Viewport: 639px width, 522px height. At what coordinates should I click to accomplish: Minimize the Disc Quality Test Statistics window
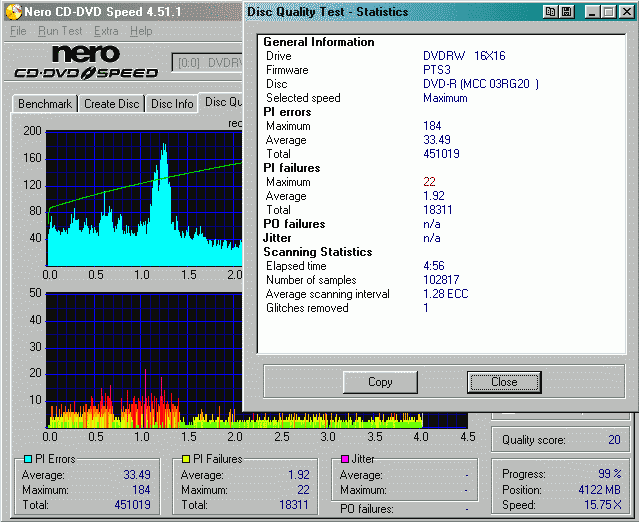pyautogui.click(x=593, y=12)
